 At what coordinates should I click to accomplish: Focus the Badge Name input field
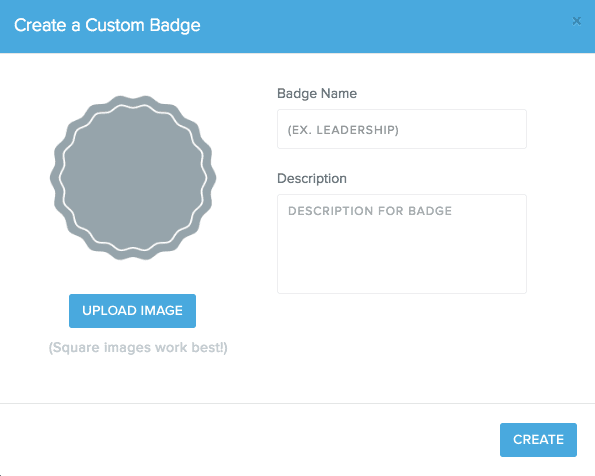click(402, 129)
